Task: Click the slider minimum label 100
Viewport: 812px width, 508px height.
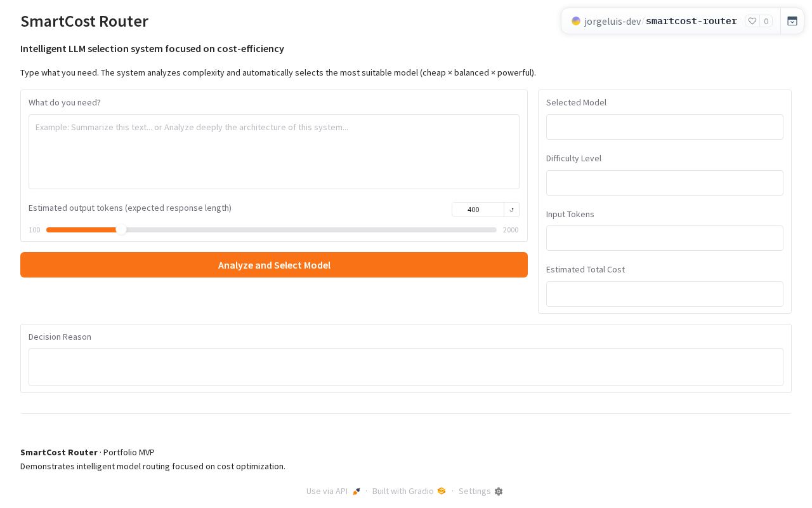Action: point(34,230)
